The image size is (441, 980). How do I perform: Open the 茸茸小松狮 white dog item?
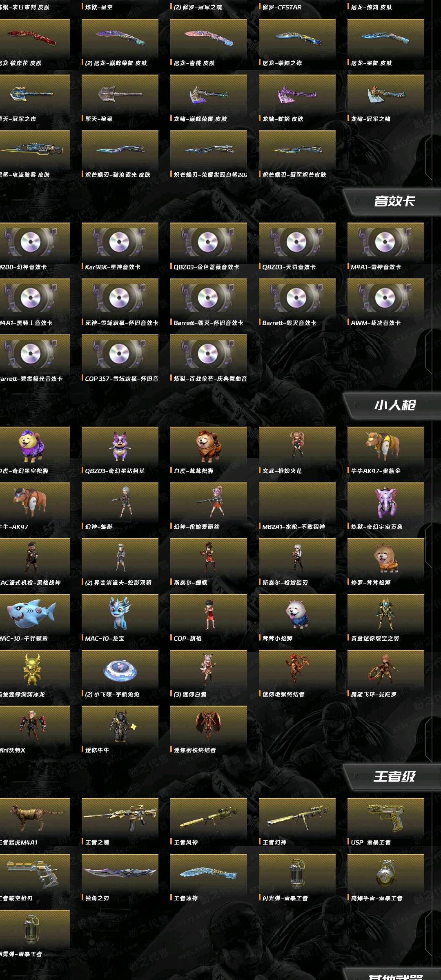pos(297,614)
